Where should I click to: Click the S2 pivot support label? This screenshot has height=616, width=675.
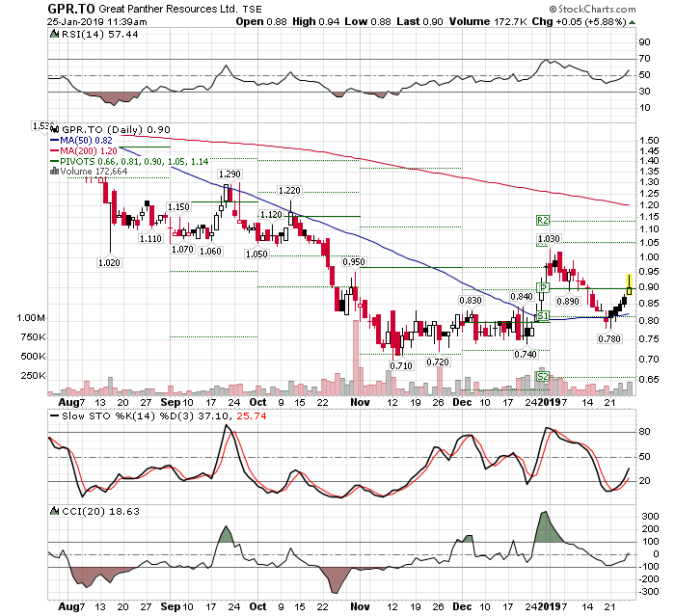pyautogui.click(x=543, y=377)
